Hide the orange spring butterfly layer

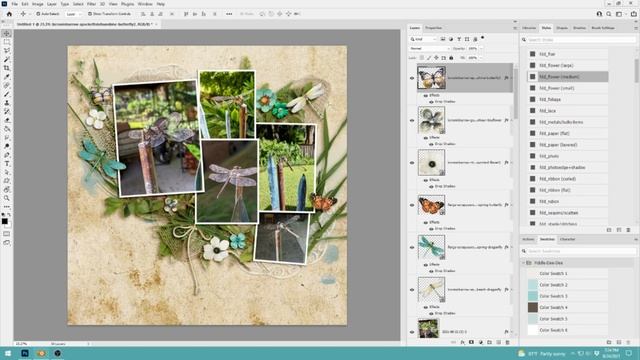click(x=412, y=205)
